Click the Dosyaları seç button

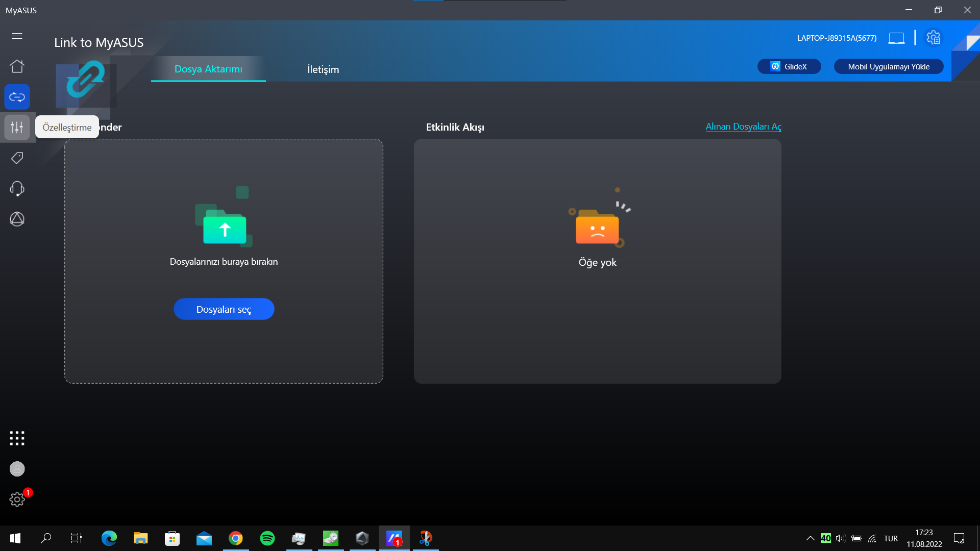click(224, 309)
